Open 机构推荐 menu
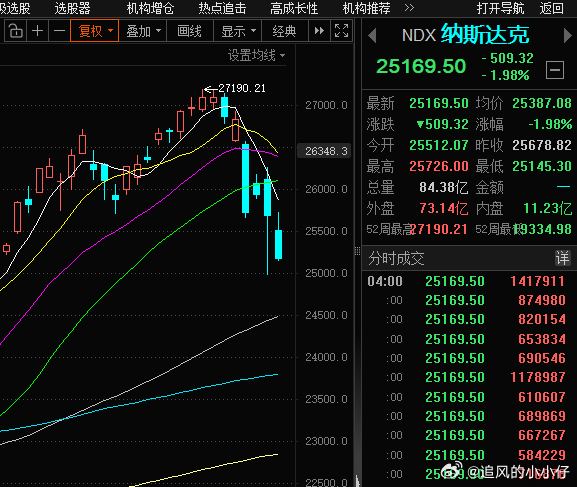Screen dimensions: 577x487 [366, 8]
